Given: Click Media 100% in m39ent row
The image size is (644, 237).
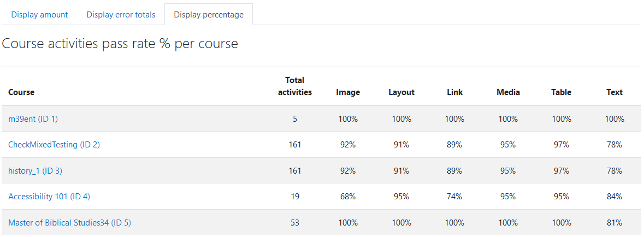Looking at the screenshot, I should pos(508,119).
